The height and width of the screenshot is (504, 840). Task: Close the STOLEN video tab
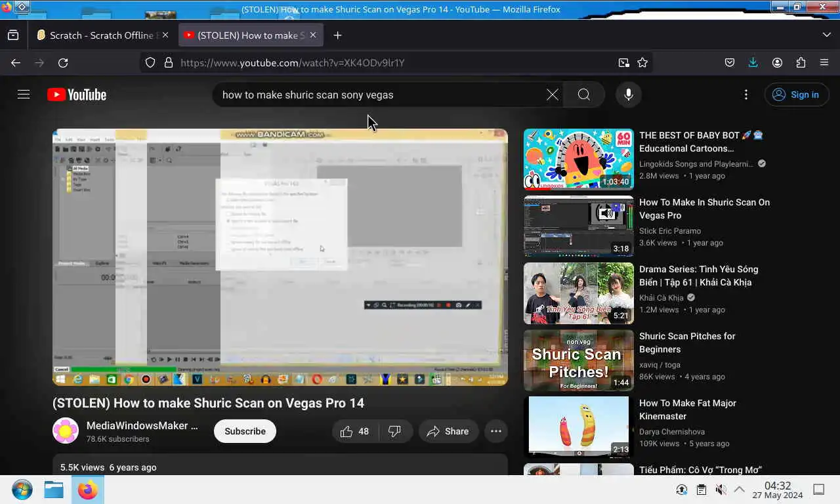[x=313, y=35]
